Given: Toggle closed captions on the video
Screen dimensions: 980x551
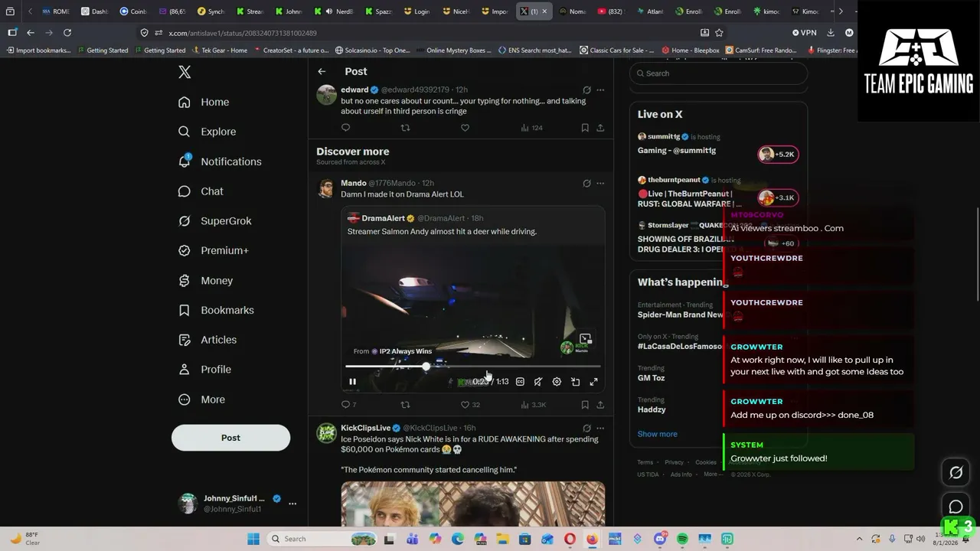Looking at the screenshot, I should point(520,382).
